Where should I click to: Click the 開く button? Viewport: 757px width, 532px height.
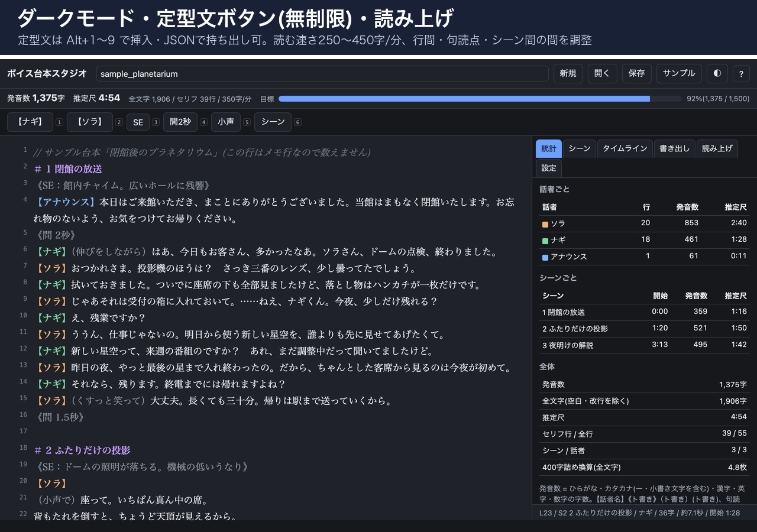click(602, 73)
